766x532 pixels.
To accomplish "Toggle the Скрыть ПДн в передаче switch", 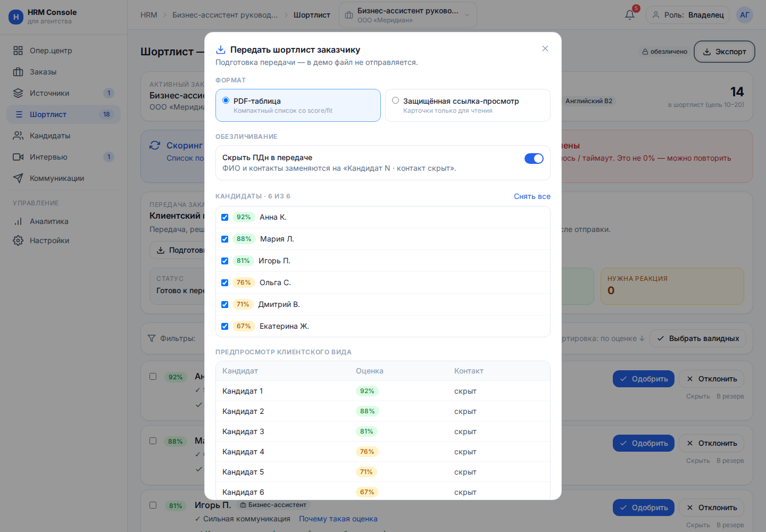I will coord(534,159).
